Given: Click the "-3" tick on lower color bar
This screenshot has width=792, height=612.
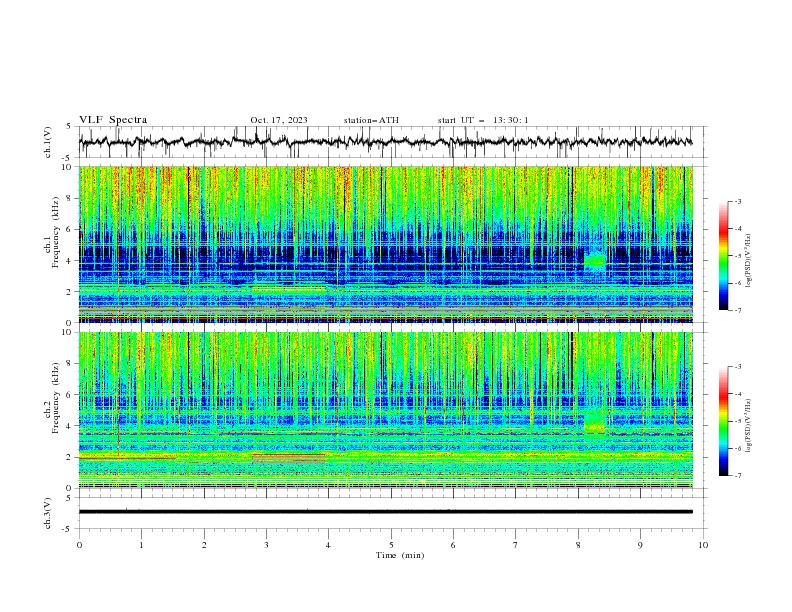Looking at the screenshot, I should click(737, 367).
